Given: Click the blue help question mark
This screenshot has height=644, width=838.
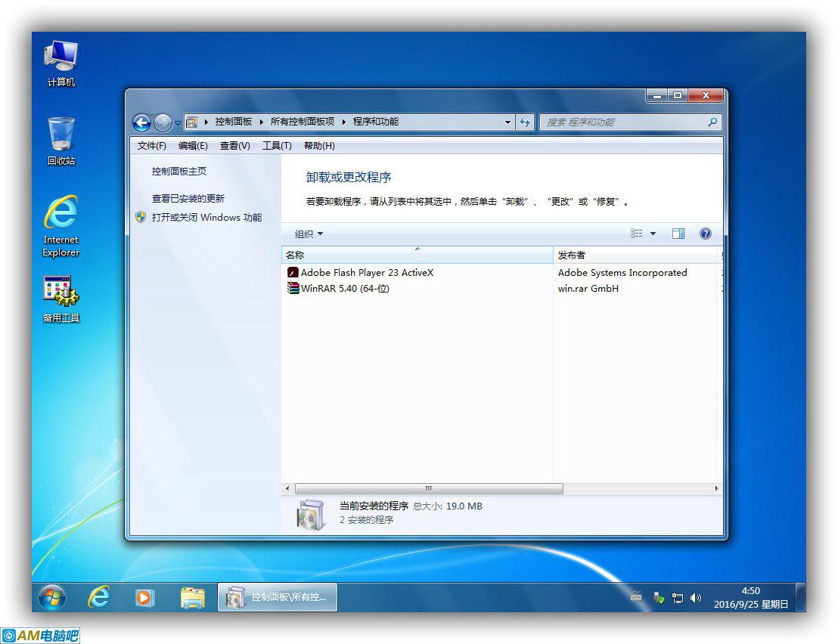Looking at the screenshot, I should [x=706, y=234].
